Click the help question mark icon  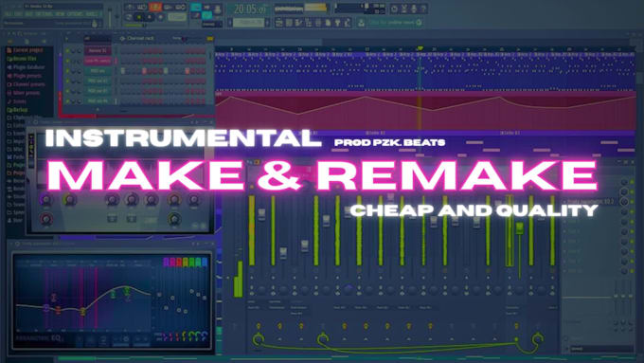[424, 9]
